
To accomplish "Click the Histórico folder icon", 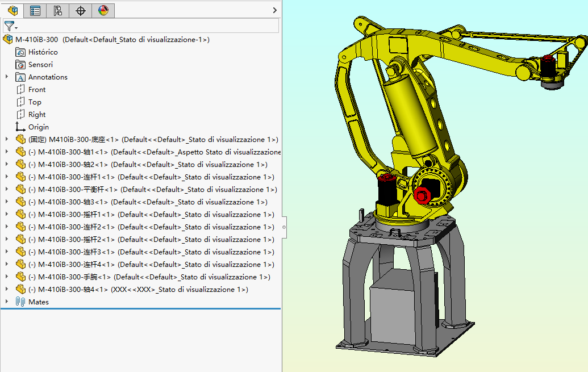I will (x=20, y=52).
